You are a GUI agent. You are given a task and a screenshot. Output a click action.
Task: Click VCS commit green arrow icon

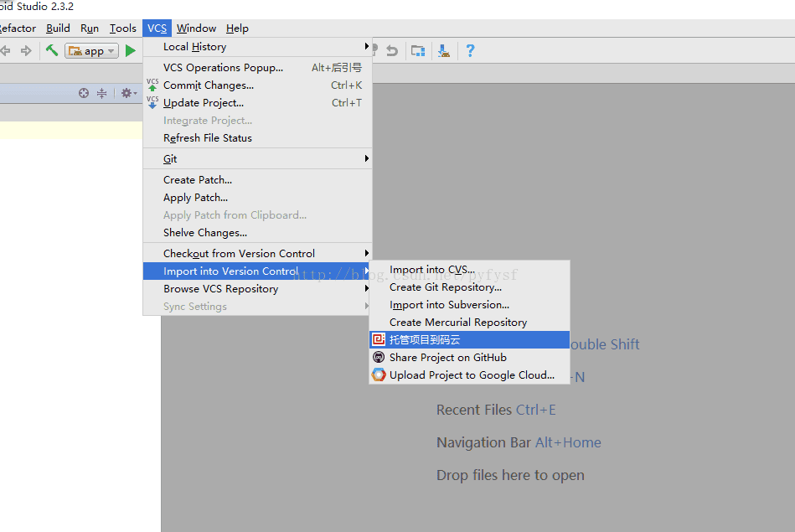152,85
